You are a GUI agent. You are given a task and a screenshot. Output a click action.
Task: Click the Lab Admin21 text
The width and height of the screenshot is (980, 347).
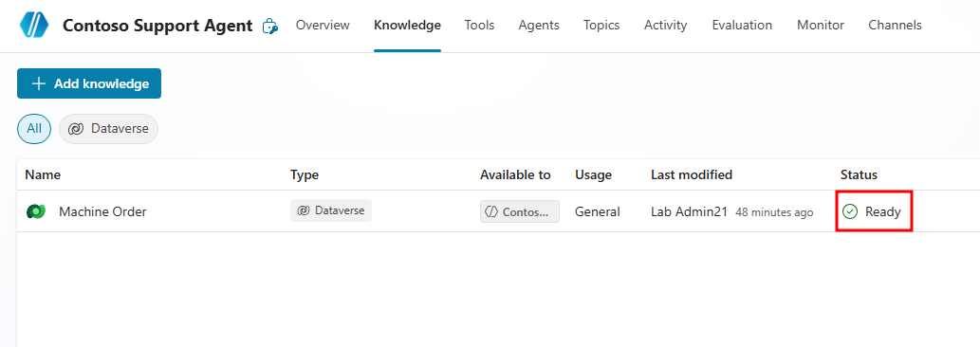[689, 211]
